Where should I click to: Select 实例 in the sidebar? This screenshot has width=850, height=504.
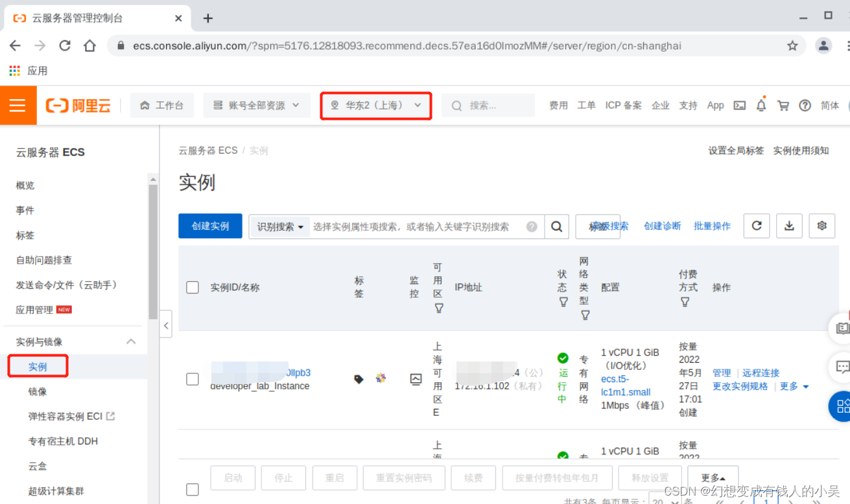click(38, 367)
